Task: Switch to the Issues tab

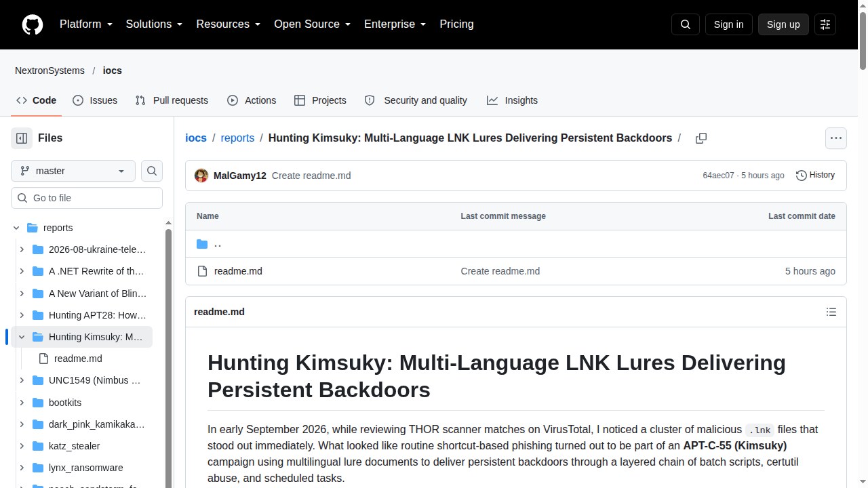Action: click(x=95, y=100)
